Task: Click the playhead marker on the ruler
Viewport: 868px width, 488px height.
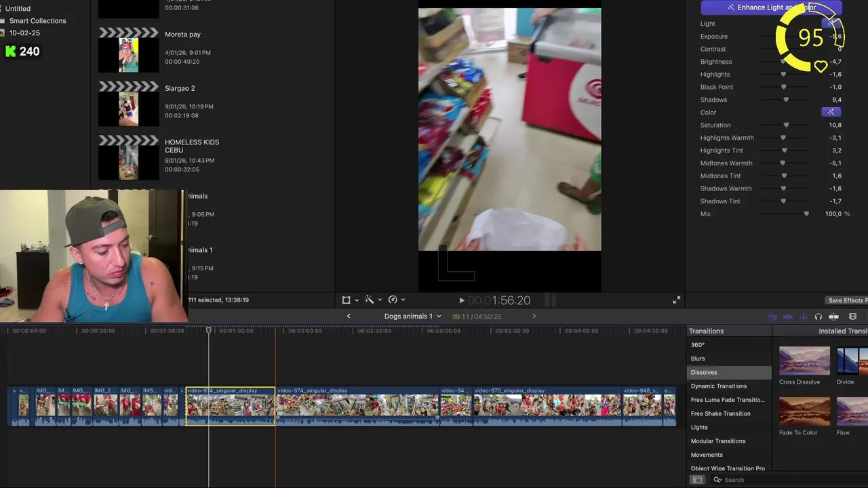Action: (209, 330)
